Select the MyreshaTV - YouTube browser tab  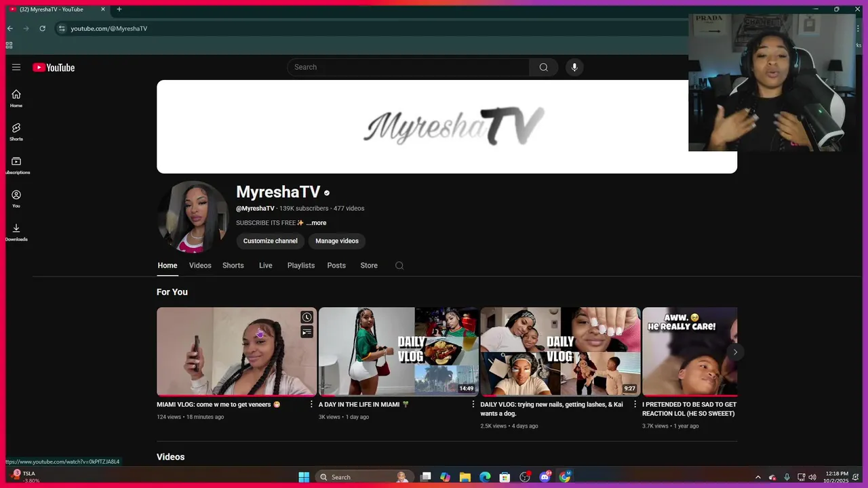(56, 9)
